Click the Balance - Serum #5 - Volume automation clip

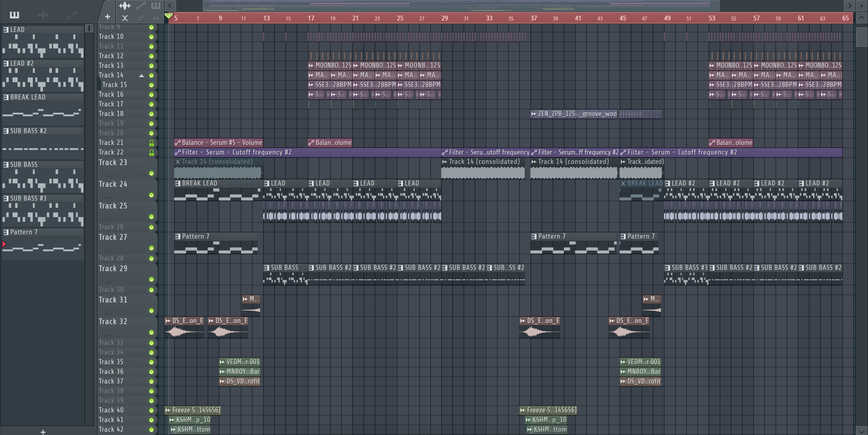pyautogui.click(x=218, y=143)
